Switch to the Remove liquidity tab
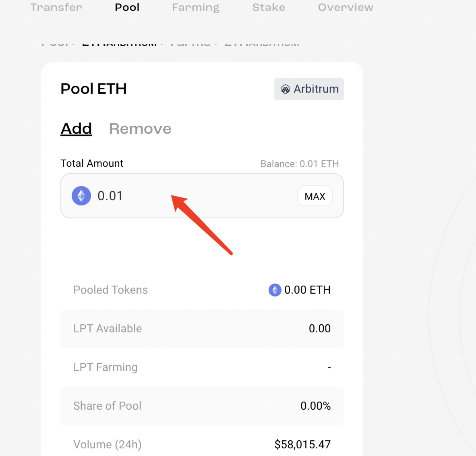This screenshot has height=456, width=476. [x=140, y=129]
